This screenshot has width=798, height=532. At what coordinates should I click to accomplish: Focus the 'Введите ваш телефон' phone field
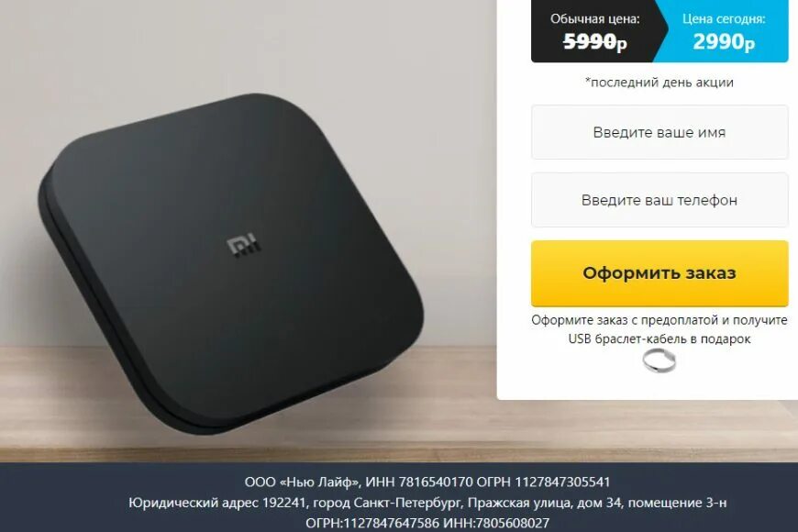coord(659,200)
